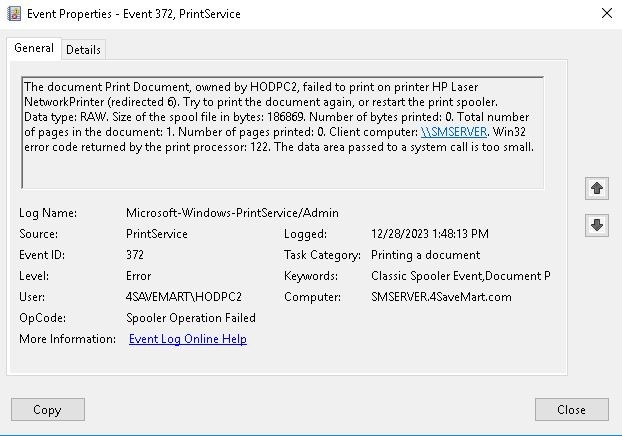Close the Event Properties window with X
This screenshot has height=436, width=622.
point(607,13)
